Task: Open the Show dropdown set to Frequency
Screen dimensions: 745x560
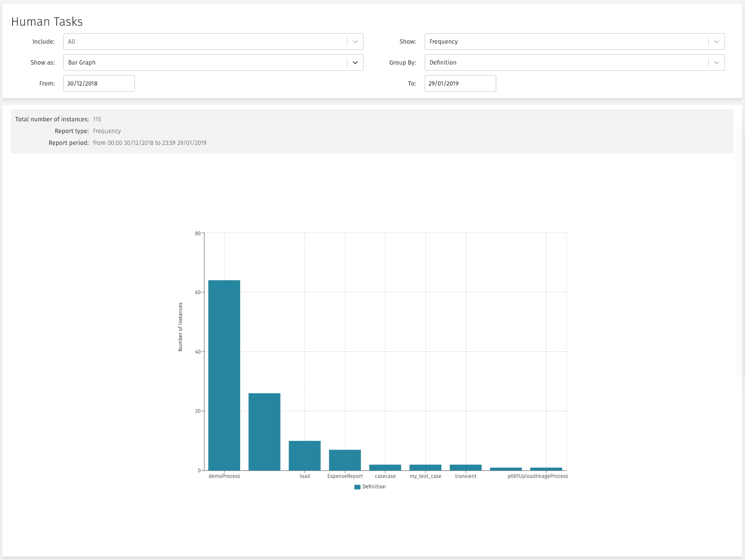Action: click(x=566, y=41)
